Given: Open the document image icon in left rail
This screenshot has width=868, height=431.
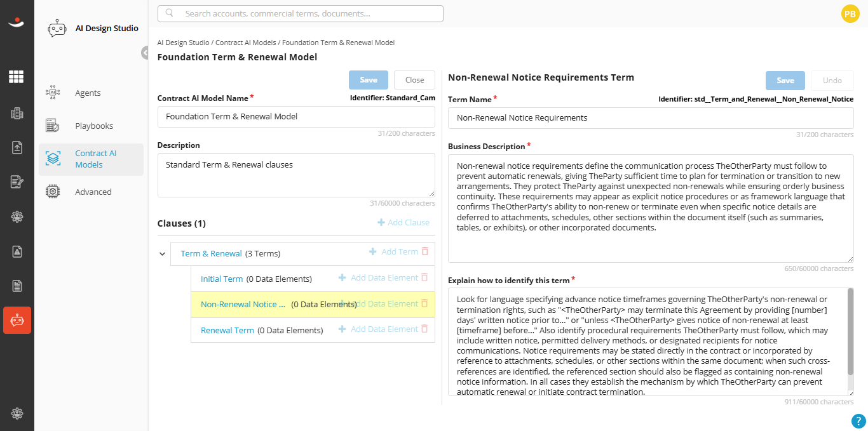Looking at the screenshot, I should (17, 251).
